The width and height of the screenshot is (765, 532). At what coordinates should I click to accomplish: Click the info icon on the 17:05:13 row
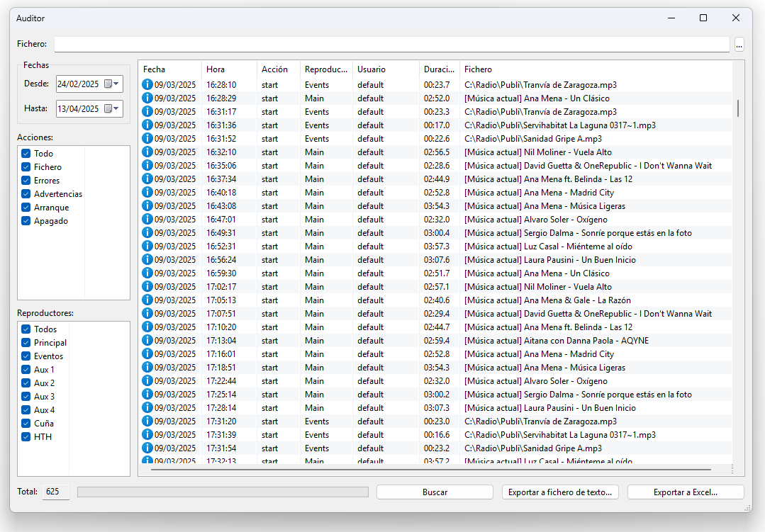pos(147,300)
